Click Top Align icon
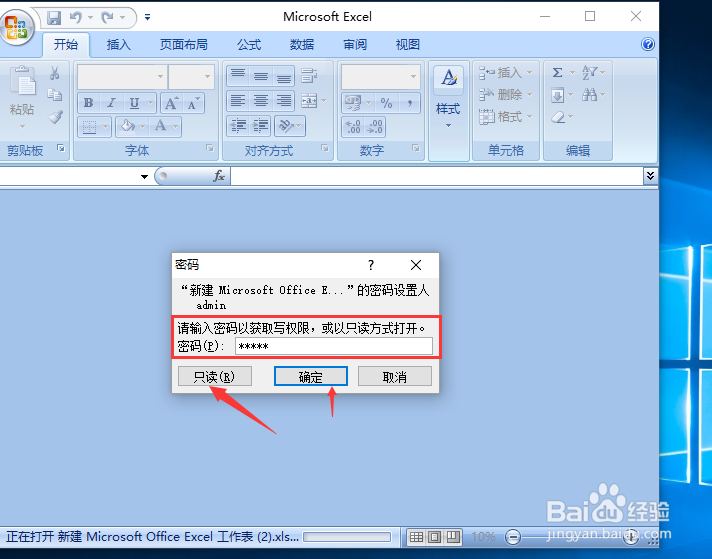Viewport: 712px width, 559px height. [x=238, y=75]
